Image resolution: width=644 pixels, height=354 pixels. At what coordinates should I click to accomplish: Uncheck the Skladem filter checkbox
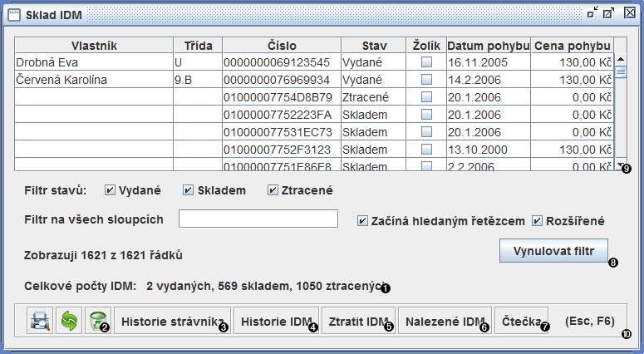[x=189, y=190]
